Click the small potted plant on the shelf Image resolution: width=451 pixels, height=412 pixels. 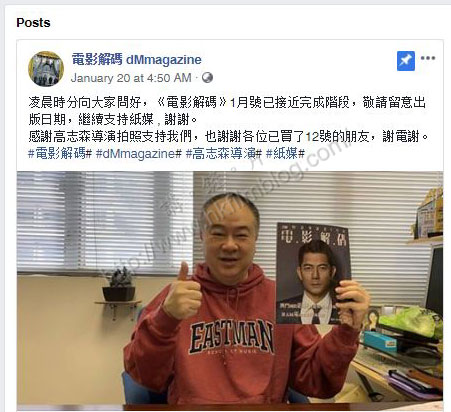click(119, 284)
